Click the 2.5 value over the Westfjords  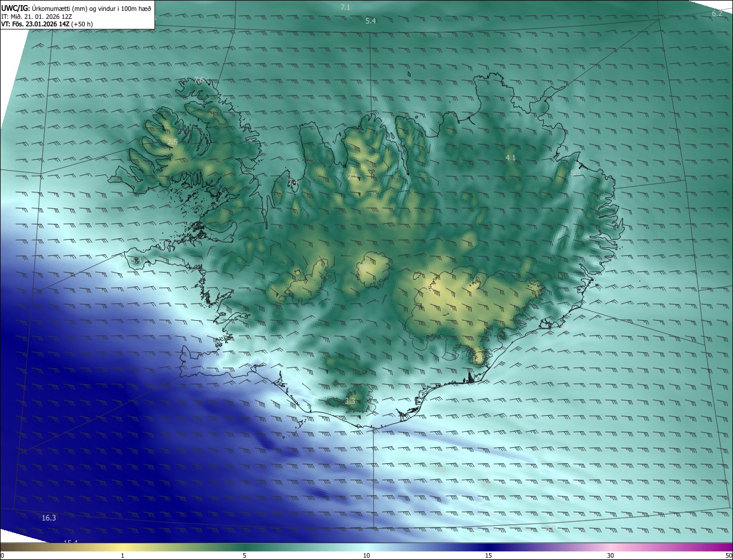pos(172,141)
